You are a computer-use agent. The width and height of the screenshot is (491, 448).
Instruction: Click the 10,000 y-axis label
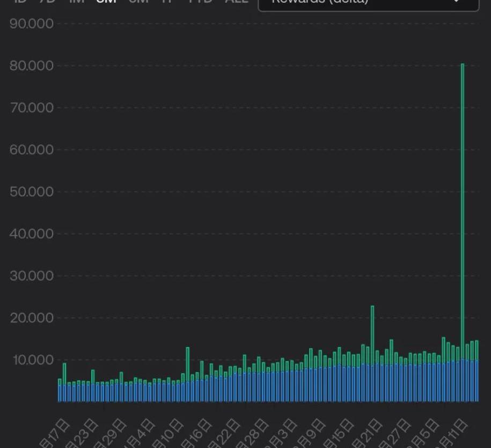point(32,359)
